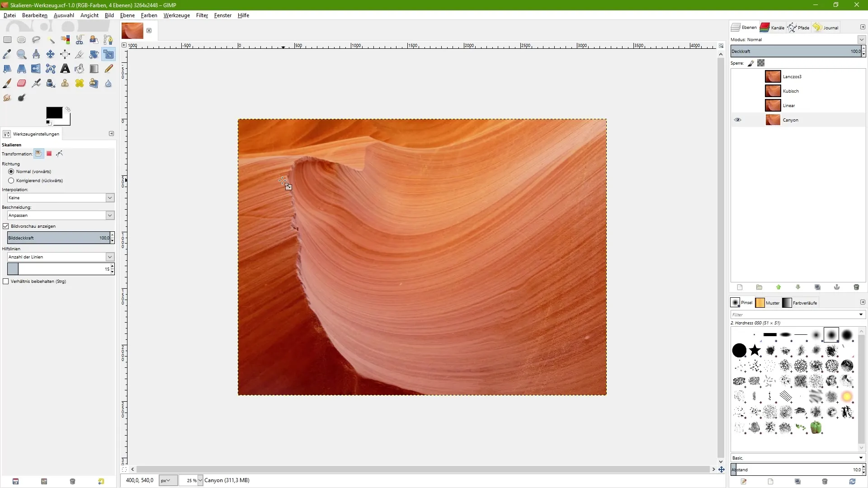
Task: Select the Blur/Sharpen droplet tool
Action: pos(108,83)
